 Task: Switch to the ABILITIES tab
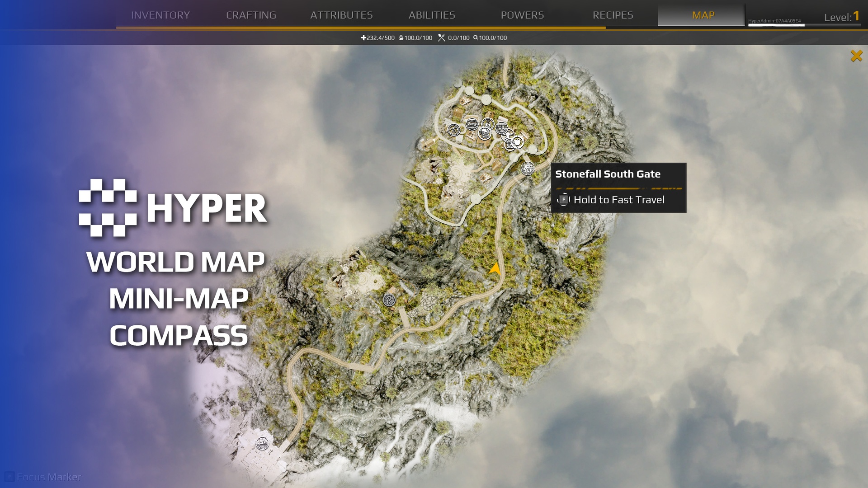[x=432, y=14]
